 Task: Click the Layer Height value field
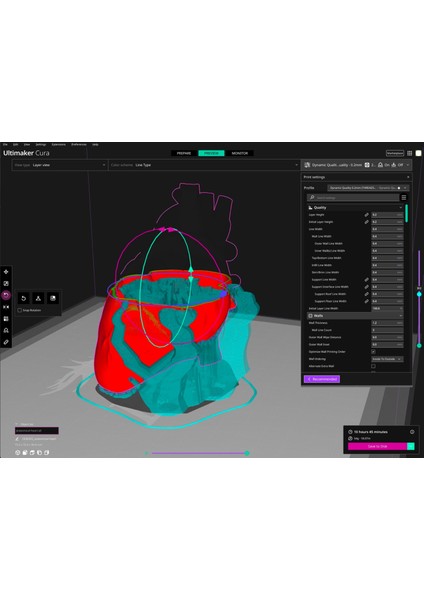point(387,215)
